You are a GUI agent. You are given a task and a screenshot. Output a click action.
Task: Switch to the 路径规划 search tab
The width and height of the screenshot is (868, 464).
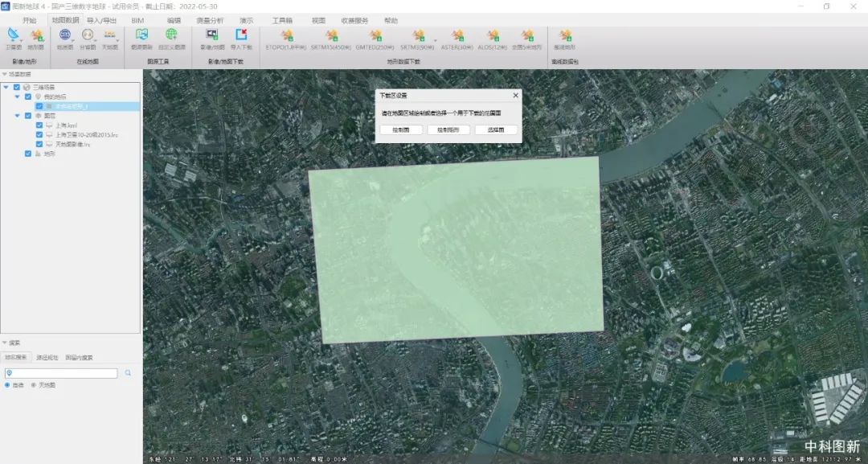point(47,357)
